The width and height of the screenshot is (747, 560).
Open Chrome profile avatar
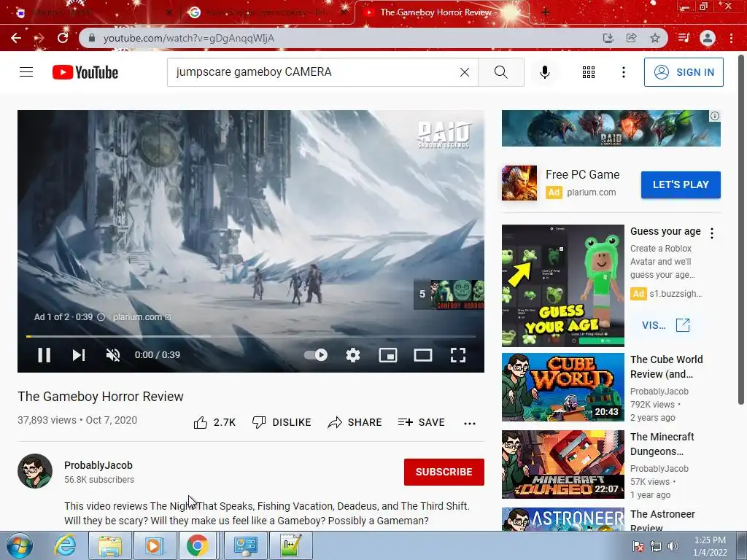[708, 38]
